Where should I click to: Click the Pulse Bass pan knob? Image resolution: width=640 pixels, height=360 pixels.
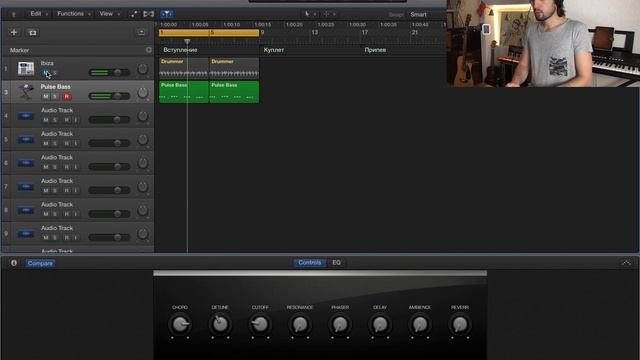142,93
